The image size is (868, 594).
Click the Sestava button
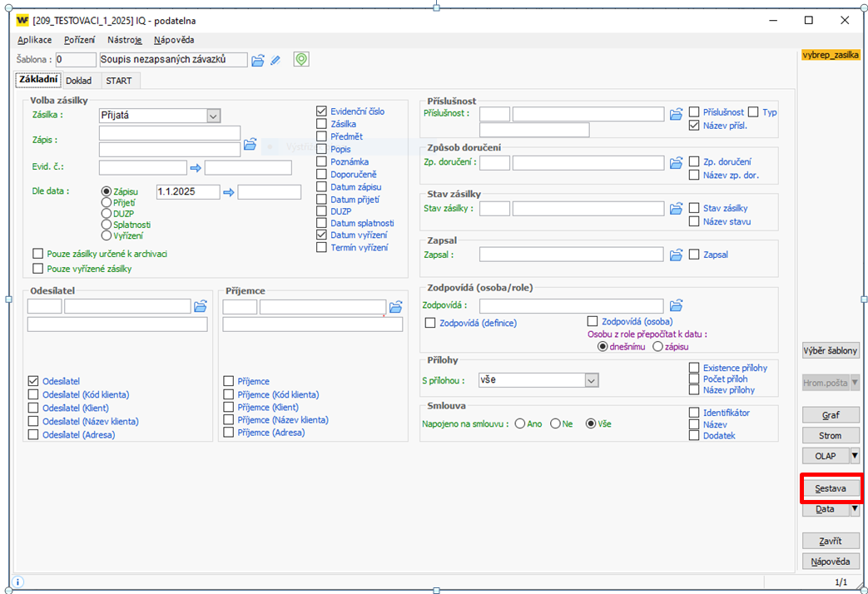point(831,488)
